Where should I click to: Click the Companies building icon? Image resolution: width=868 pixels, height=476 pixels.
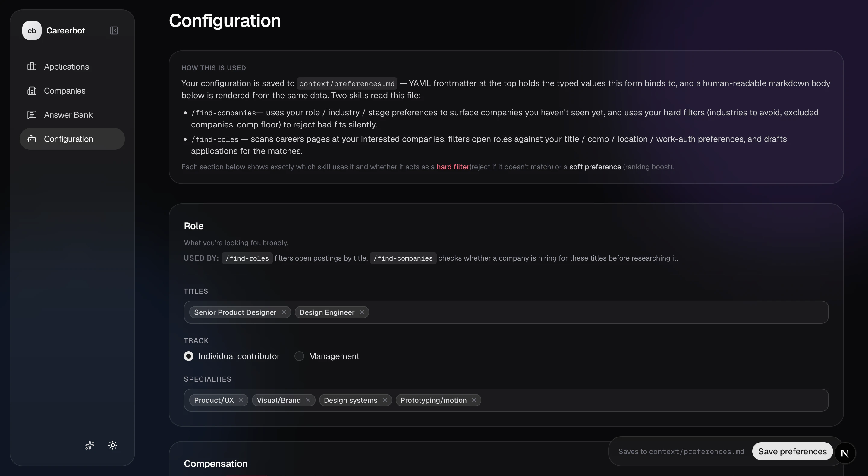coord(32,91)
